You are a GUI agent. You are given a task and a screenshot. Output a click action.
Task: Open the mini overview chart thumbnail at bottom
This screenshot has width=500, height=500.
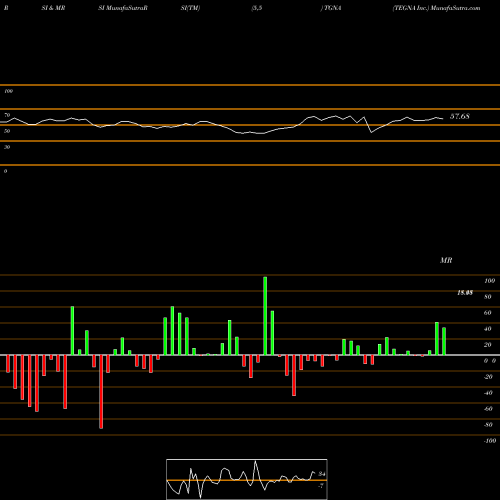pos(247,479)
